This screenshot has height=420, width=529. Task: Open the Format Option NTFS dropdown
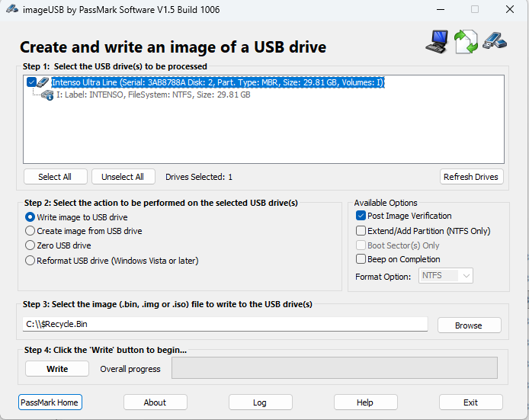446,276
